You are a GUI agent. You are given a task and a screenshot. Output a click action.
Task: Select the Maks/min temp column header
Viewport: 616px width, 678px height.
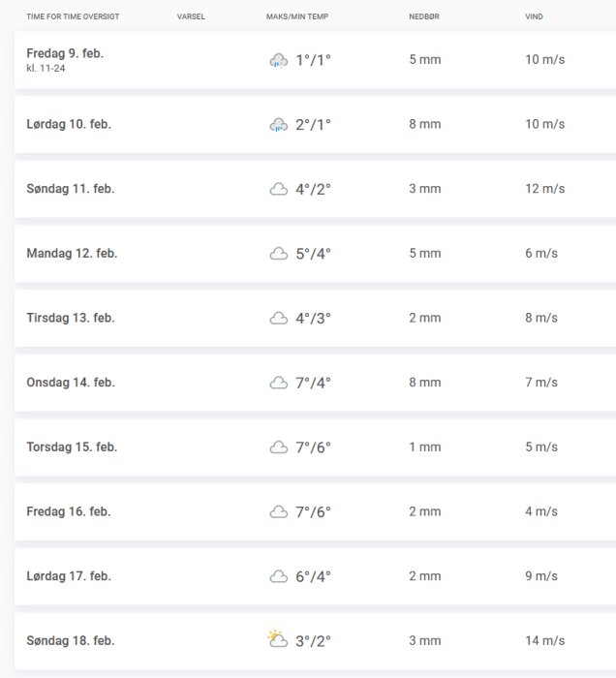point(297,16)
